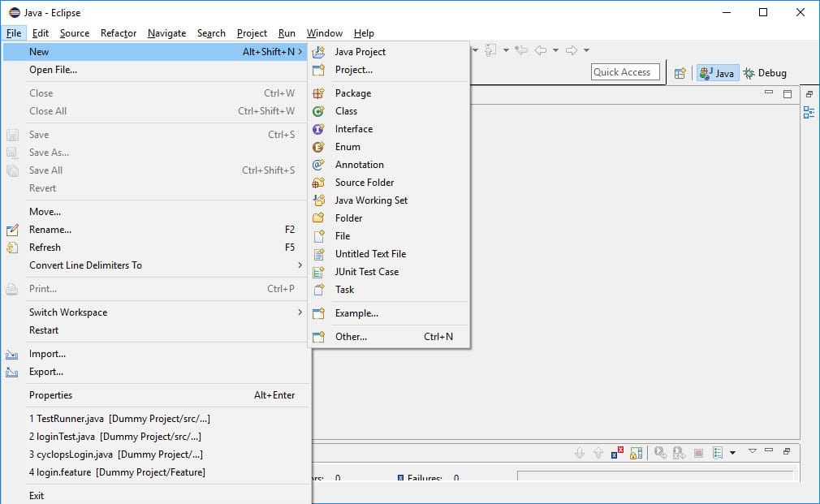Open the JUnit view menu triangle
The height and width of the screenshot is (504, 820).
(x=753, y=450)
